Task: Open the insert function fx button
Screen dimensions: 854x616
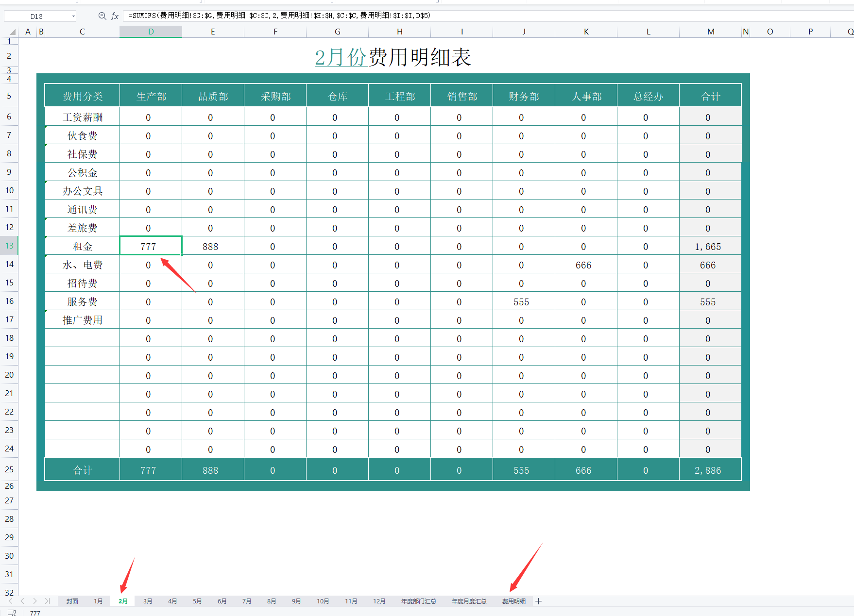Action: 115,16
